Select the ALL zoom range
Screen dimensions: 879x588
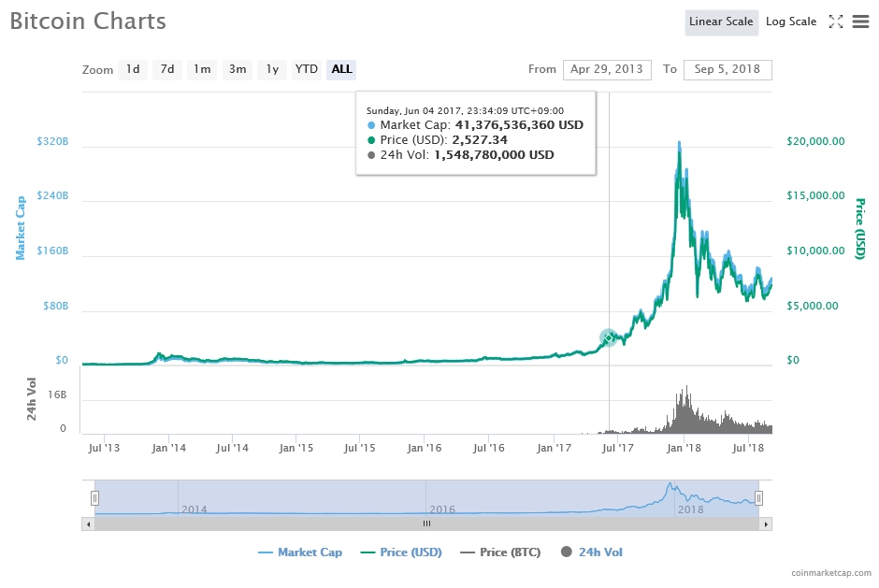[x=341, y=69]
